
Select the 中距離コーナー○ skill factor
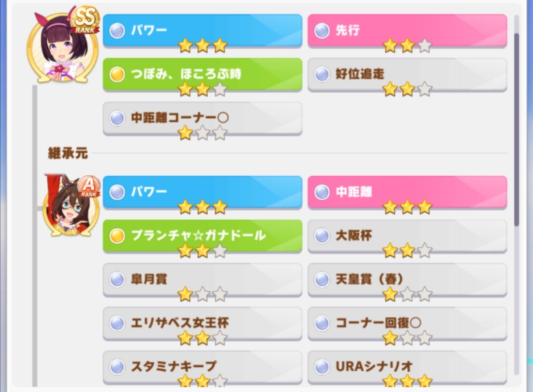click(203, 118)
